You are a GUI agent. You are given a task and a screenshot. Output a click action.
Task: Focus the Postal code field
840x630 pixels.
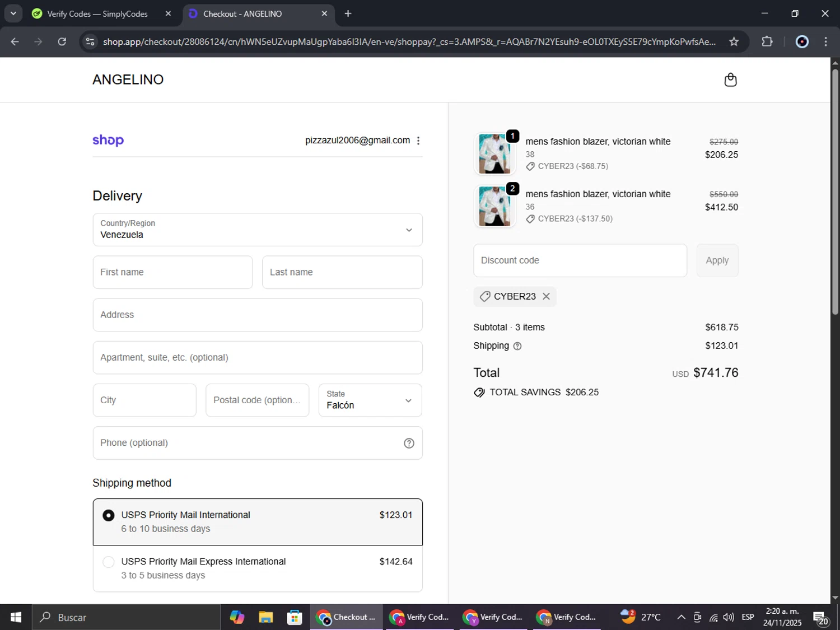click(257, 400)
